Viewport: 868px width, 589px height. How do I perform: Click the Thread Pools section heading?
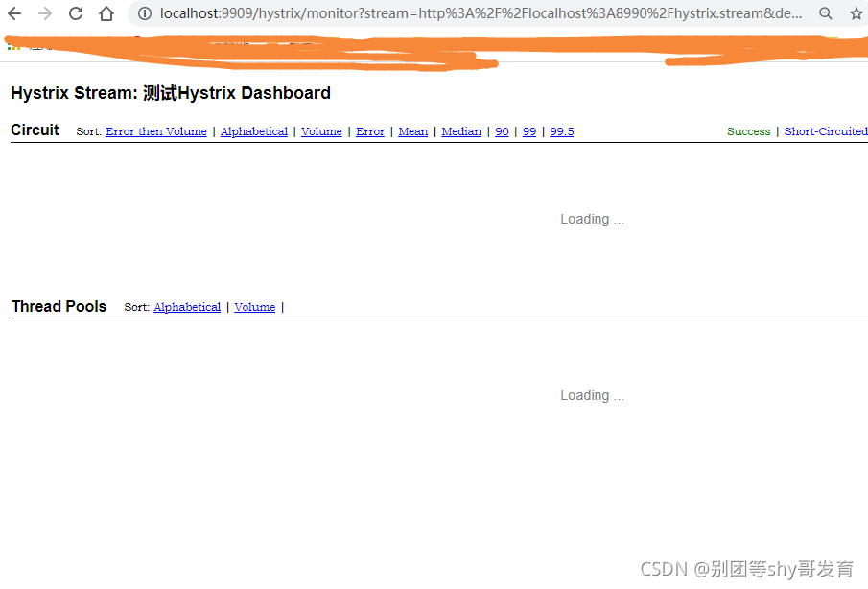coord(59,306)
